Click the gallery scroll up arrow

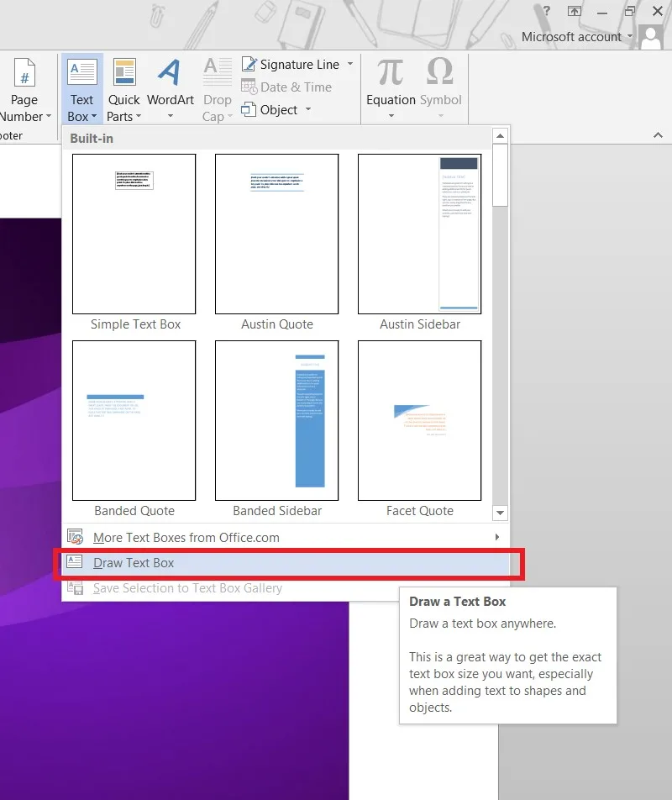point(500,136)
